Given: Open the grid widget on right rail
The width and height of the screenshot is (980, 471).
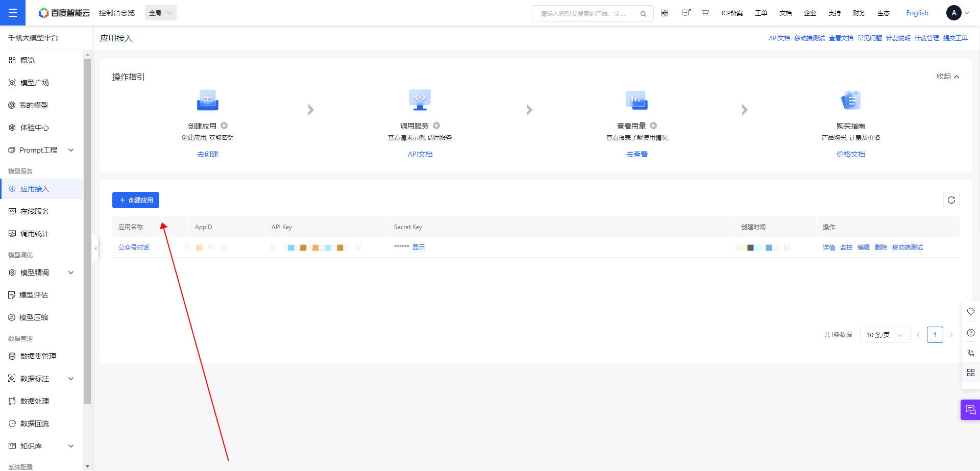Looking at the screenshot, I should click(971, 373).
